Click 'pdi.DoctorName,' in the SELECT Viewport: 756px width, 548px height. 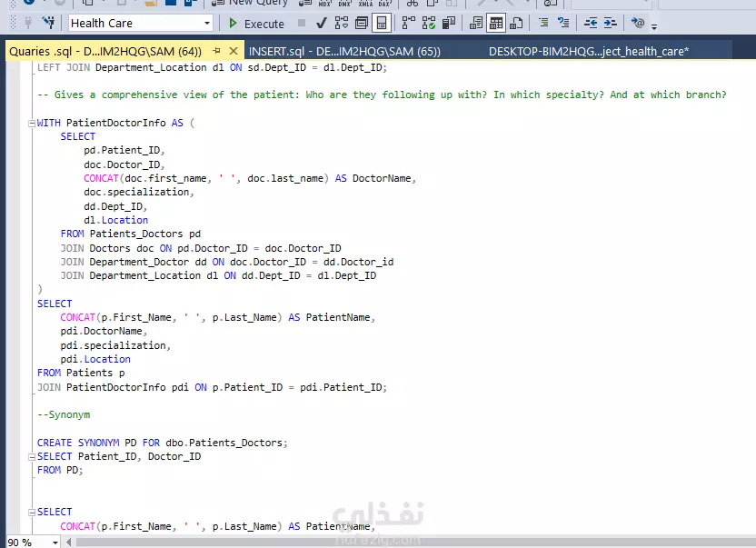(104, 332)
